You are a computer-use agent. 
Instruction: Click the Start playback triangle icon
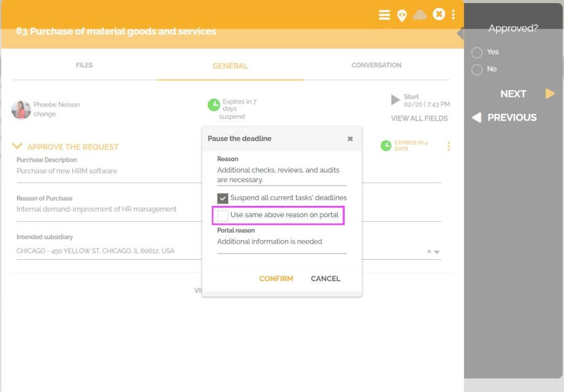click(395, 99)
